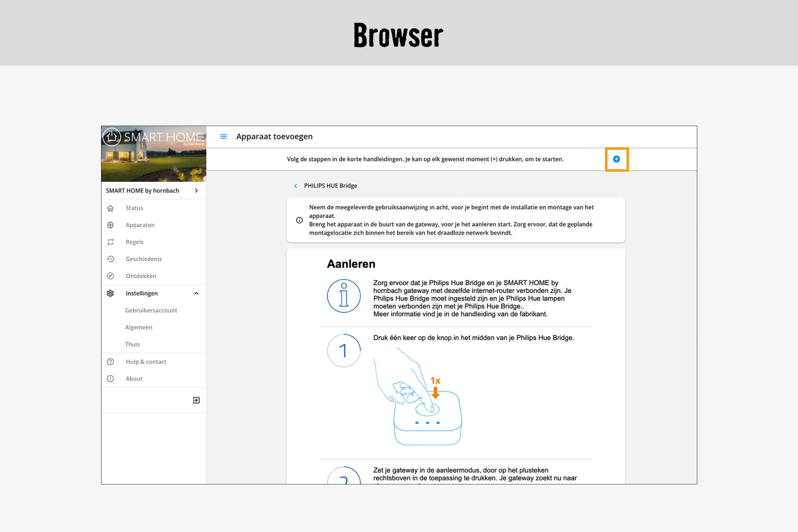
Task: Open the About page
Action: (154, 379)
